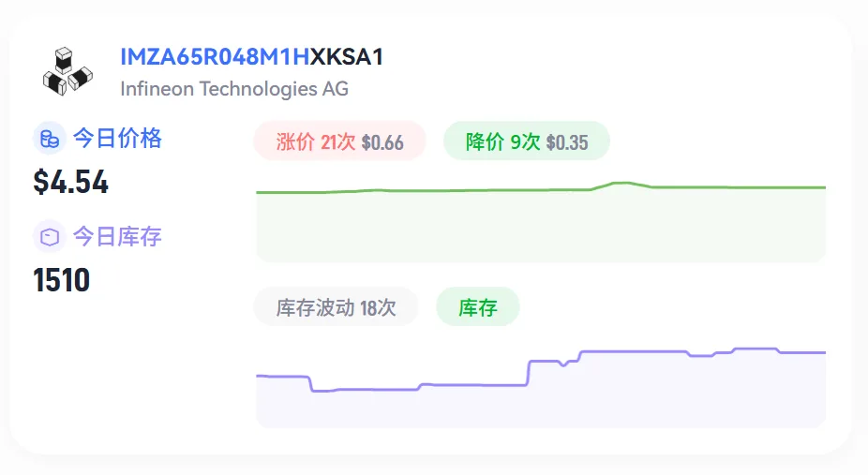The image size is (868, 475).
Task: Click the coins price icon
Action: [50, 139]
